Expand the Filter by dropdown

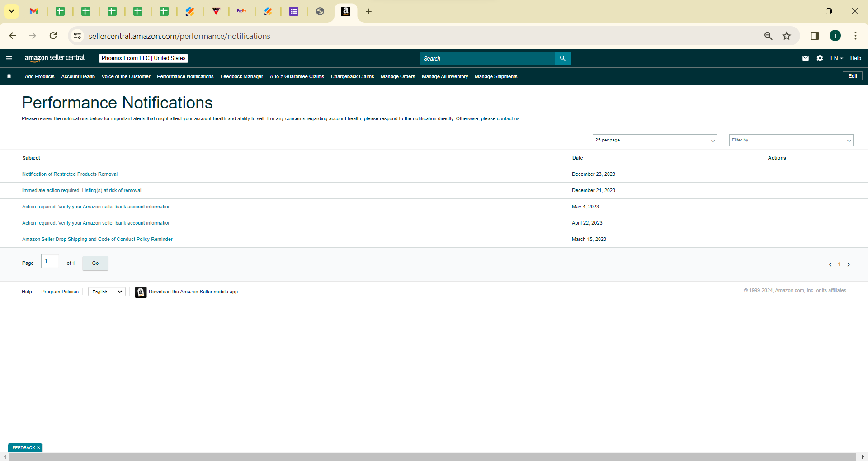[x=791, y=140]
